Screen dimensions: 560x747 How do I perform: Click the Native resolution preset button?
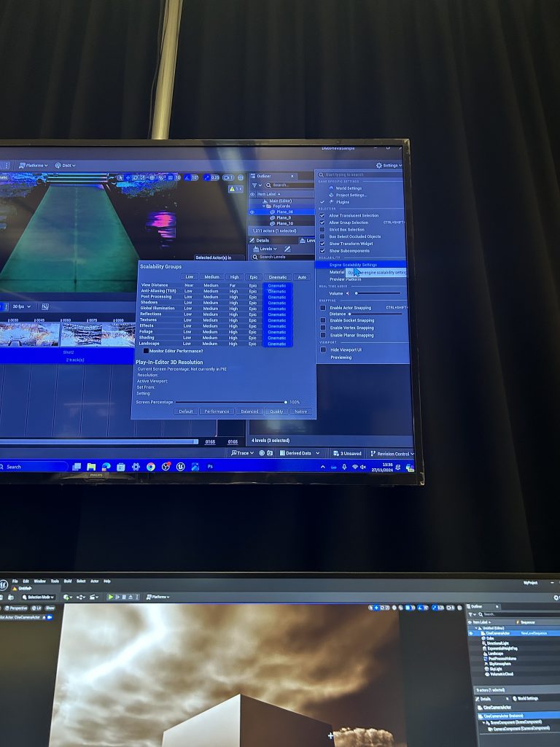300,411
